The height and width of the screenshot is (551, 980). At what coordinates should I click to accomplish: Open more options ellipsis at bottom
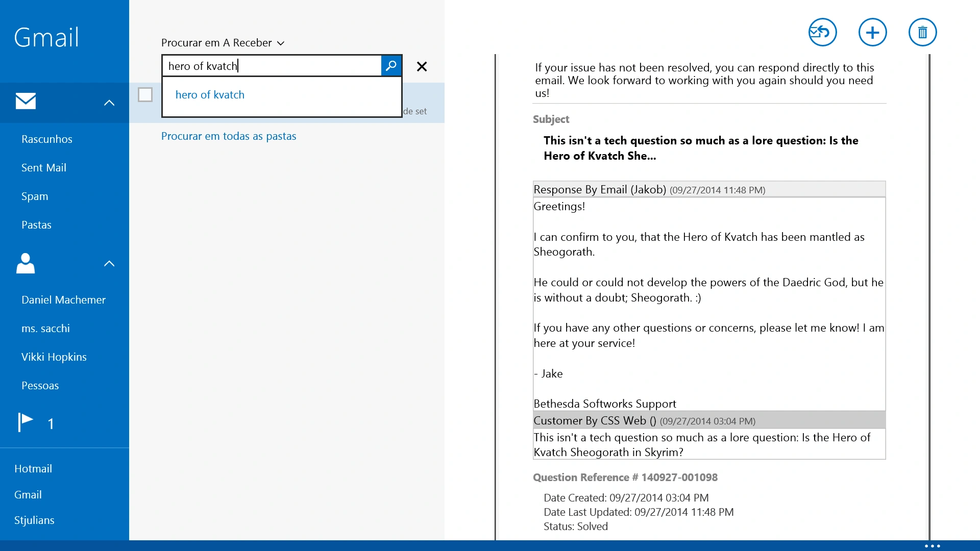coord(932,545)
